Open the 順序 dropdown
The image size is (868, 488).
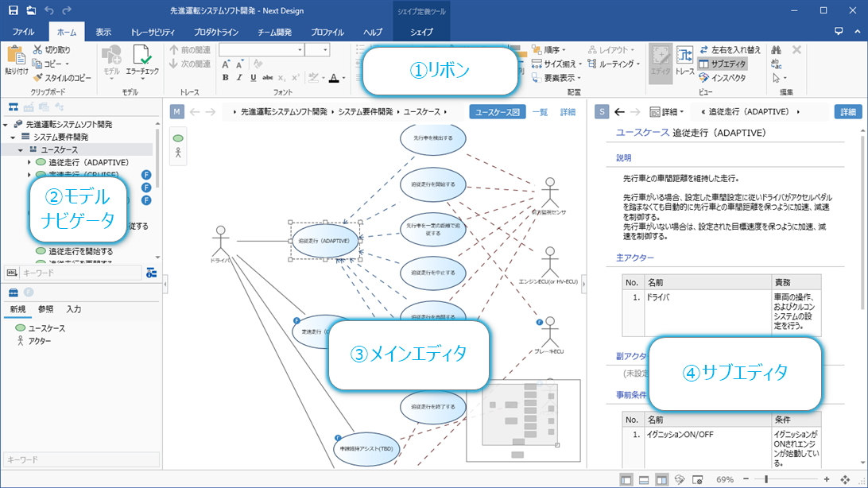coord(549,49)
